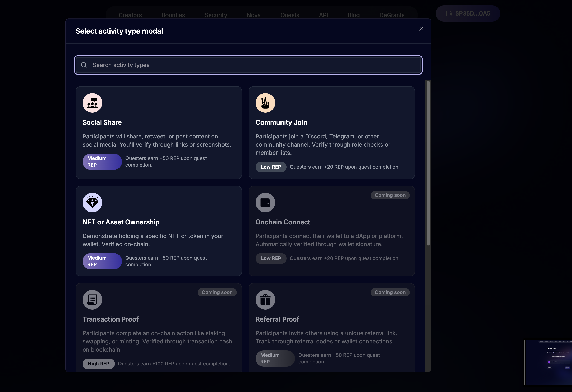Go to the DeGrants nav item
This screenshot has width=572, height=392.
(392, 15)
